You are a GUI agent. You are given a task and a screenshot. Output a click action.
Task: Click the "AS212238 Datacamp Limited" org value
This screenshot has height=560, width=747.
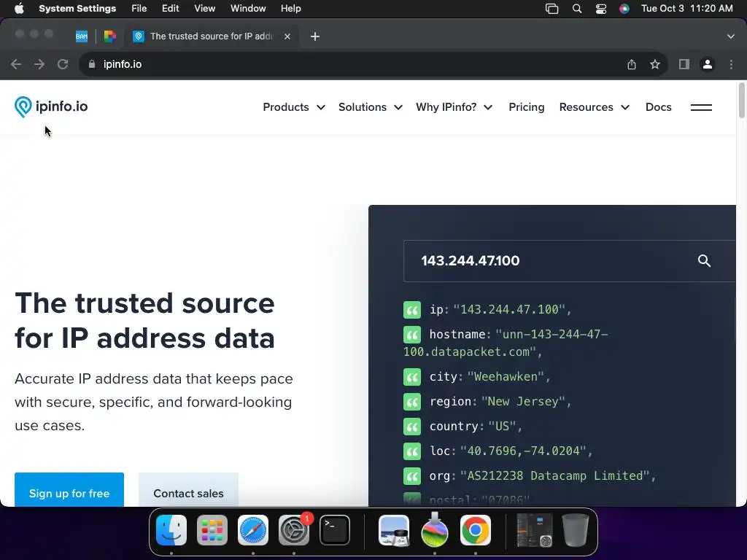(x=555, y=475)
